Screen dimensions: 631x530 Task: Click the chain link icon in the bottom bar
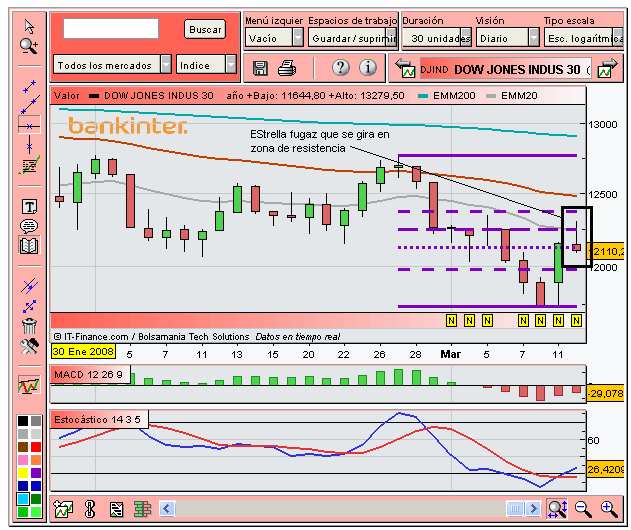90,509
